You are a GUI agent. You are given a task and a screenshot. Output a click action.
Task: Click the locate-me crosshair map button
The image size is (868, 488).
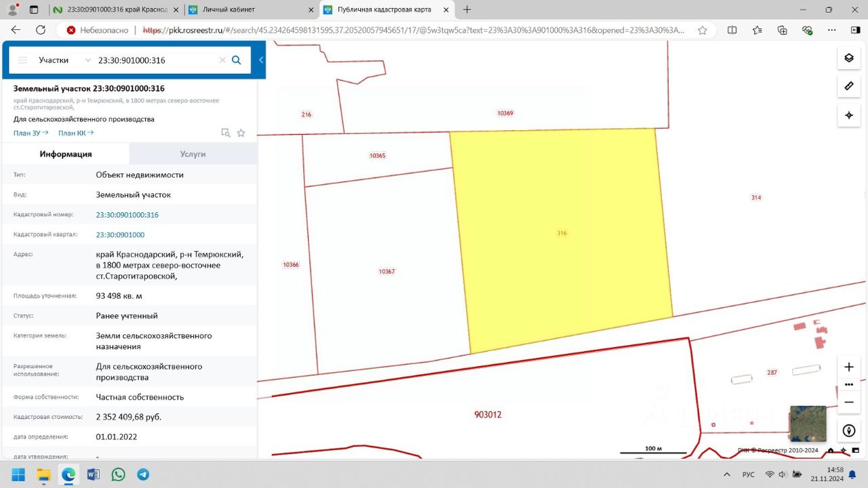point(848,115)
